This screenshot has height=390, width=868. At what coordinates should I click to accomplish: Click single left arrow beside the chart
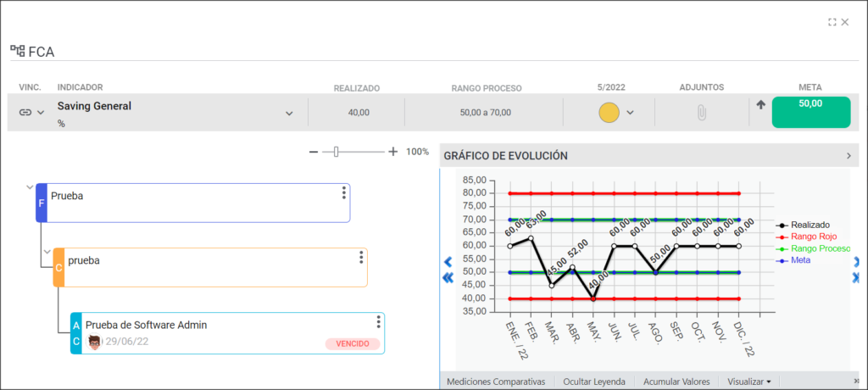[448, 261]
